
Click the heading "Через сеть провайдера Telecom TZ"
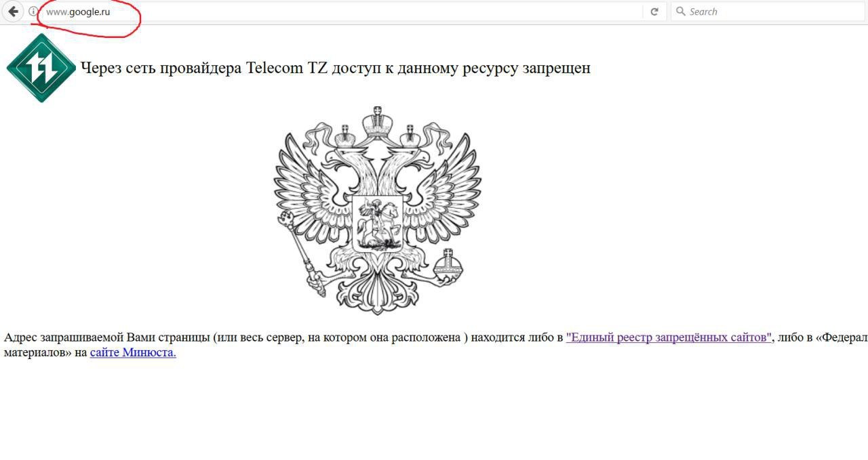pyautogui.click(x=204, y=68)
